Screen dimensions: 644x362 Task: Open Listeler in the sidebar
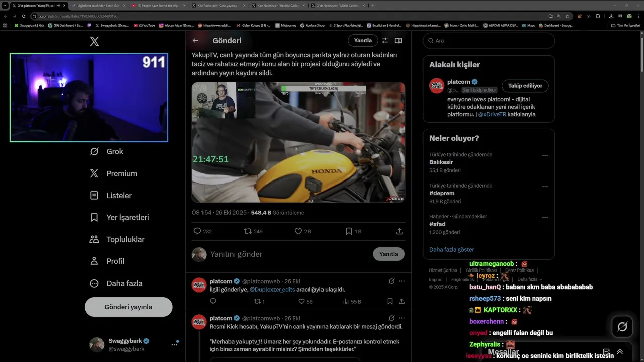point(111,195)
